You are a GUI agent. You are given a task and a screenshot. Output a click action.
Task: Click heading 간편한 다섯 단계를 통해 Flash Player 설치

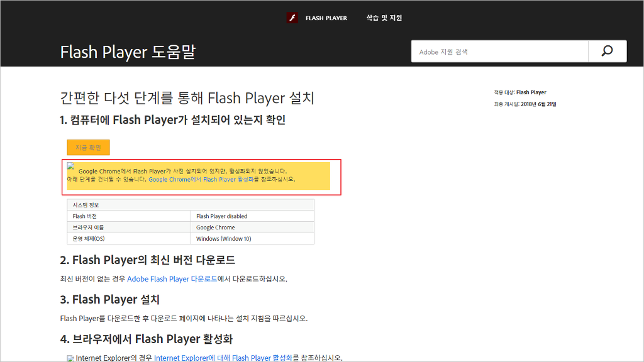[187, 98]
